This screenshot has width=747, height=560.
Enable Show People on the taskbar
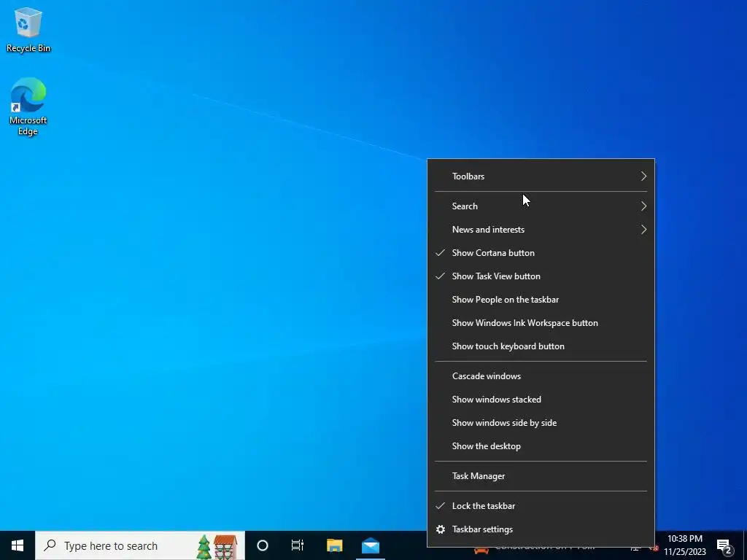(x=541, y=300)
